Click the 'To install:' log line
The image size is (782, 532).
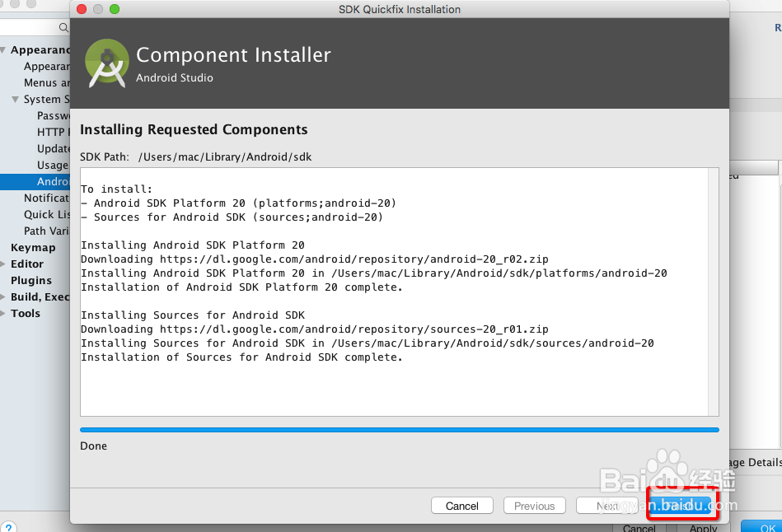(x=116, y=189)
